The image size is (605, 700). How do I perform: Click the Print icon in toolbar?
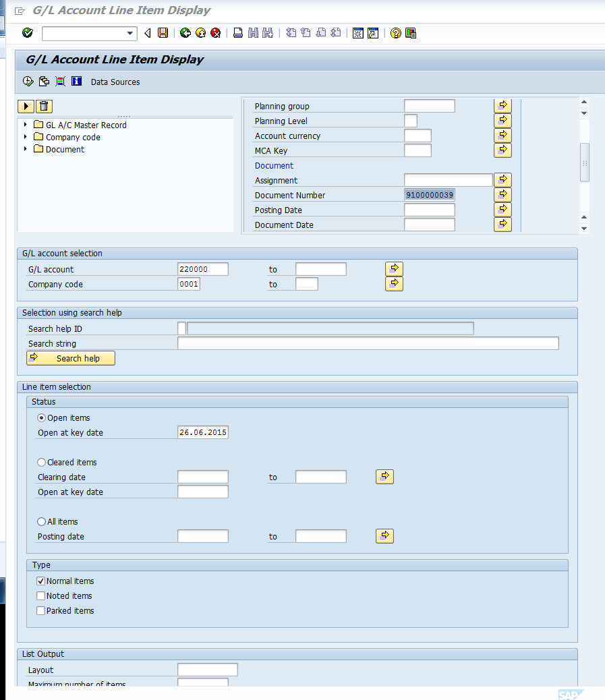[238, 33]
